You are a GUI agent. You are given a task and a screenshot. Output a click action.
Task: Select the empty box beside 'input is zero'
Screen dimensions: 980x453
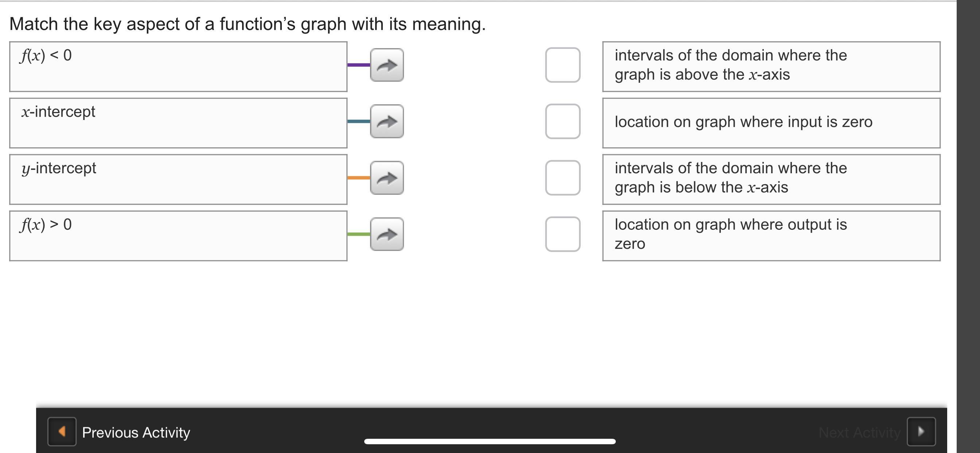563,121
